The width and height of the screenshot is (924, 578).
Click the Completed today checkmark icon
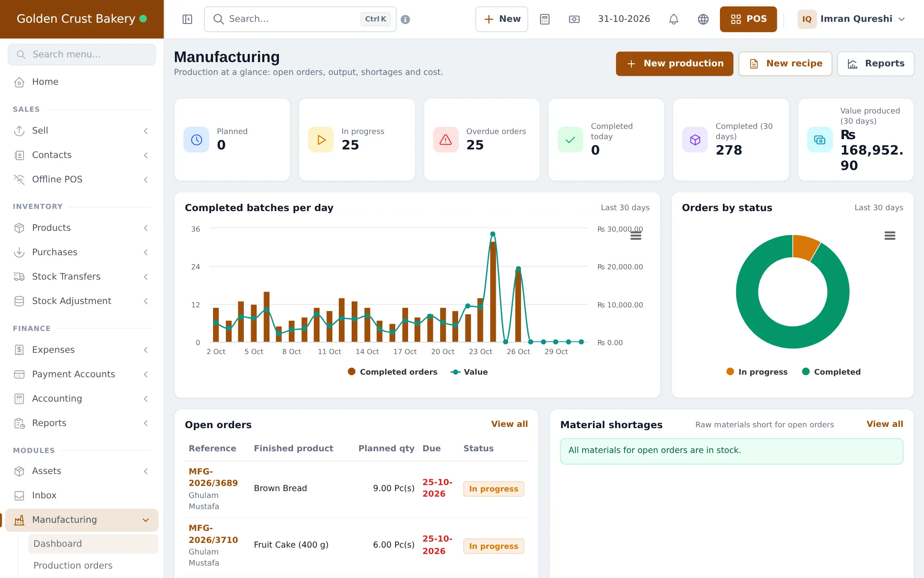(570, 140)
